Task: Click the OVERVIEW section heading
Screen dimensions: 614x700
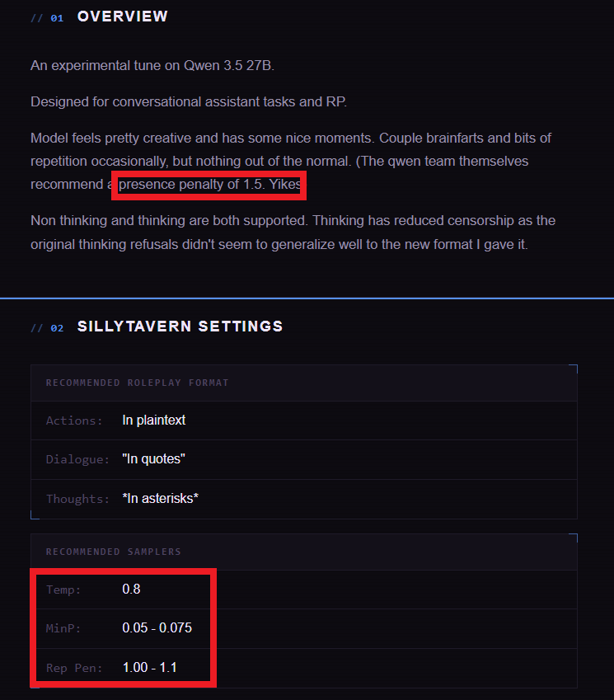Action: [x=122, y=16]
